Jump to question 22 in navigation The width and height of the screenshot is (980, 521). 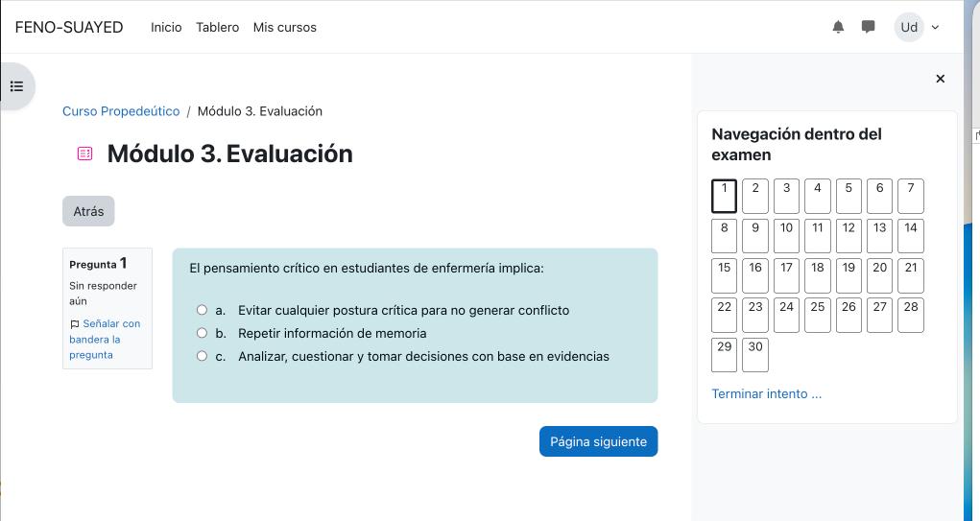[725, 315]
